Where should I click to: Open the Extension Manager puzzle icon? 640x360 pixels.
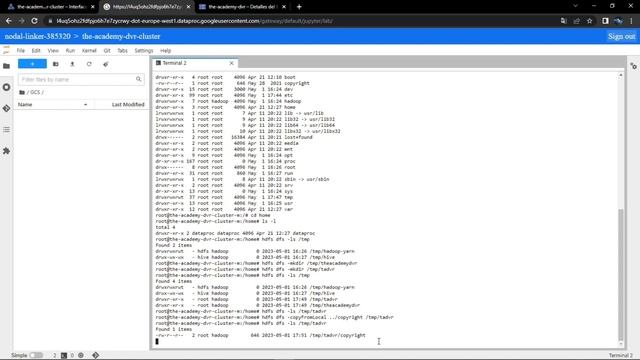[x=7, y=151]
